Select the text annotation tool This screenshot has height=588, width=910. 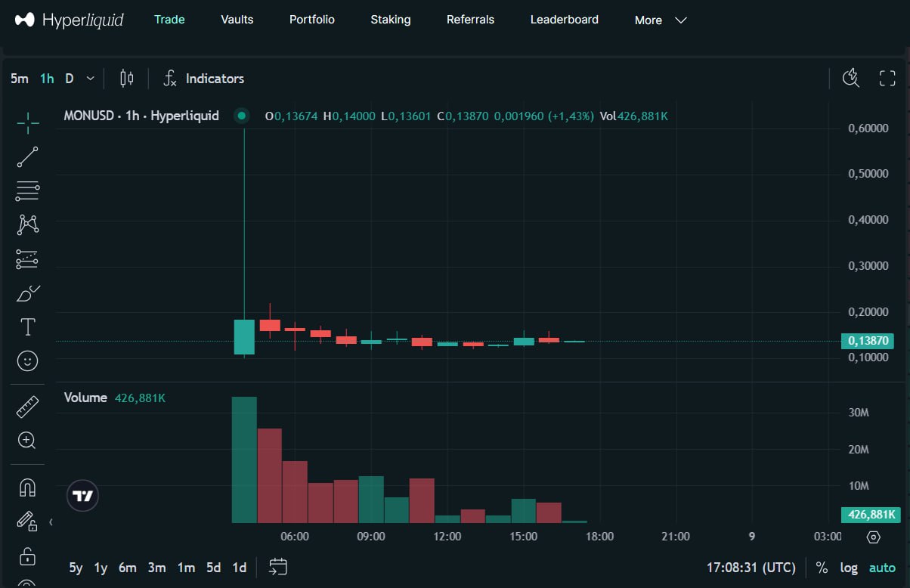(27, 327)
